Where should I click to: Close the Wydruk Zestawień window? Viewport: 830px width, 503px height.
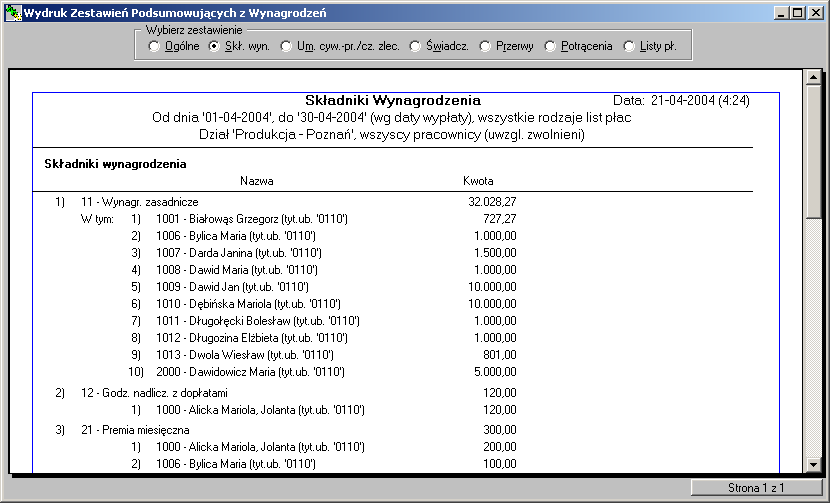(x=816, y=13)
